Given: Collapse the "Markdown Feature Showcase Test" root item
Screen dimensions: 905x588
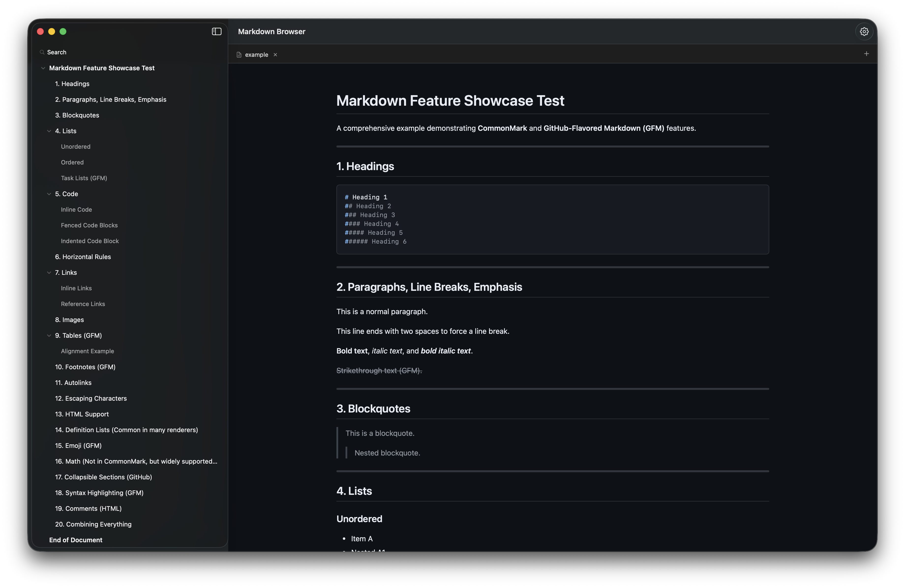Looking at the screenshot, I should [x=43, y=68].
